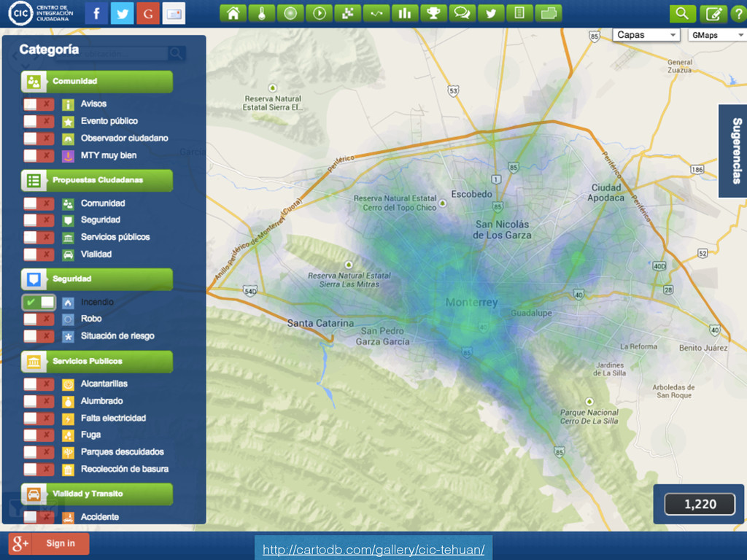747x560 pixels.
Task: Open the Facebook share icon
Action: (x=97, y=13)
